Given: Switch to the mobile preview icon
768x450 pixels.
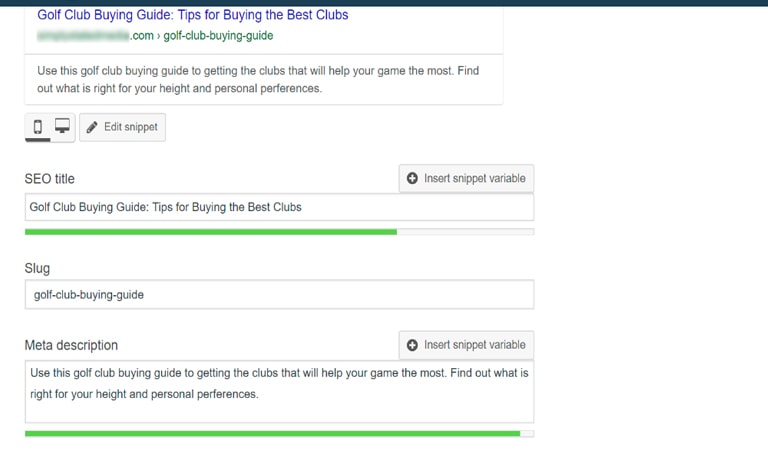Looking at the screenshot, I should click(38, 127).
